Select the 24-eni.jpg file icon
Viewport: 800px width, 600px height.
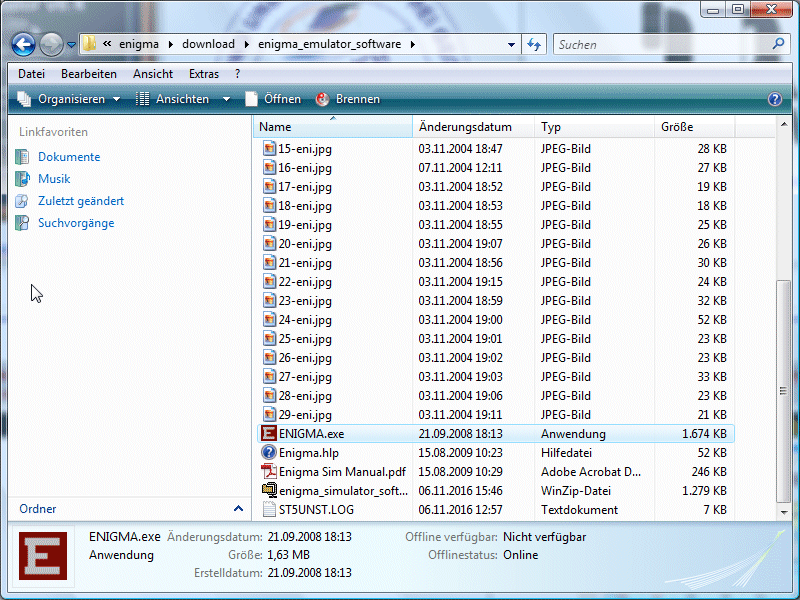269,319
